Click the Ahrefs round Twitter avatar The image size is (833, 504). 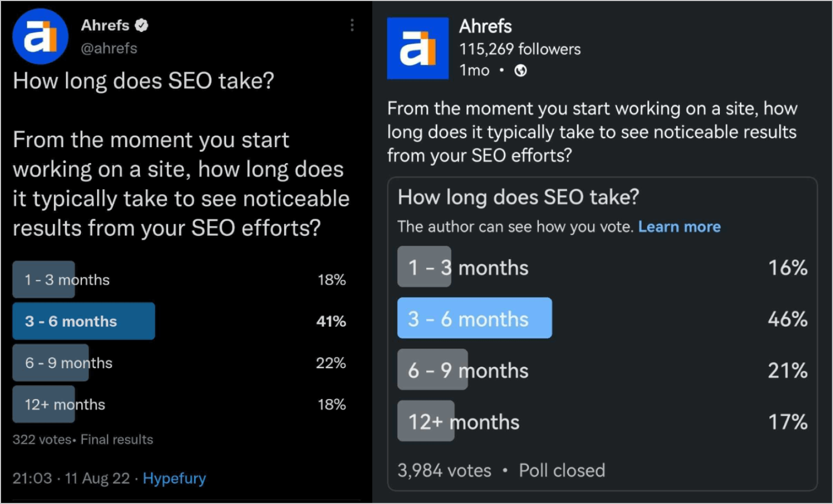coord(40,37)
